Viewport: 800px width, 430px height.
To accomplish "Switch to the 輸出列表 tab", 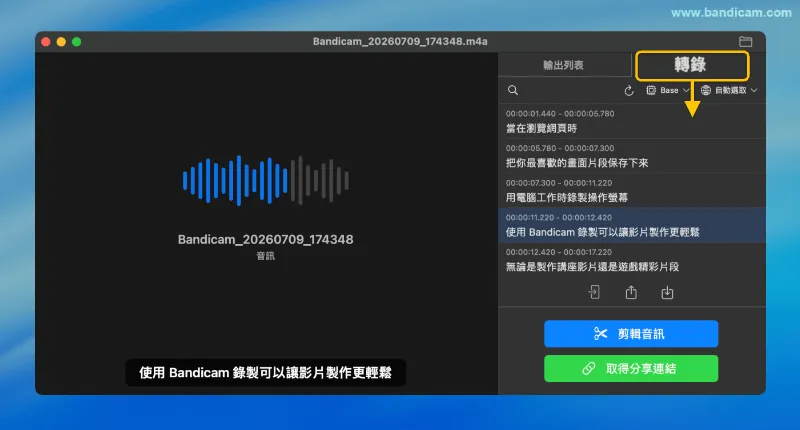I will point(563,65).
